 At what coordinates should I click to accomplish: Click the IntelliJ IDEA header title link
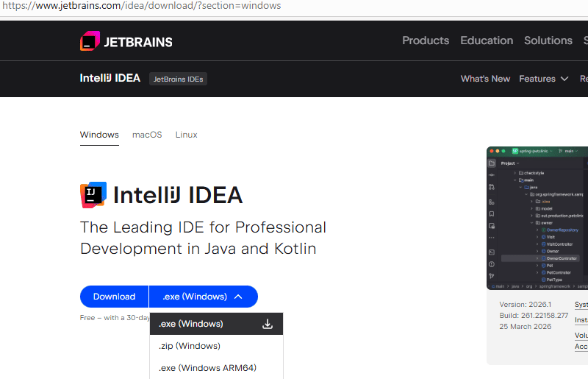point(110,78)
